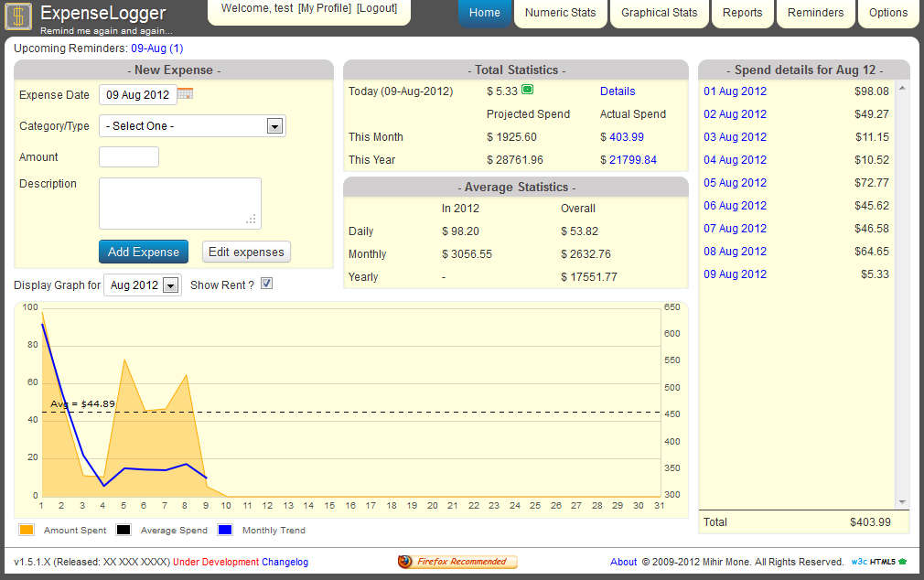Screen dimensions: 924x580
Task: Click the orange Amount Spent legend swatch
Action: tap(26, 530)
